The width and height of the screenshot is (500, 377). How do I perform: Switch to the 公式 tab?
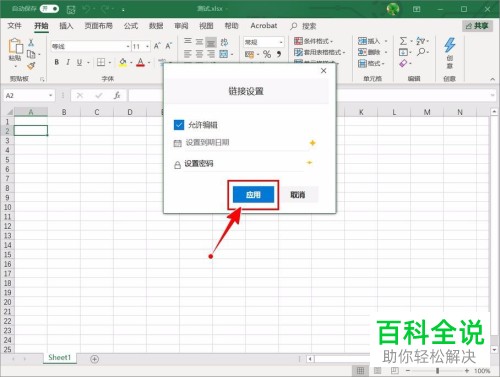tap(131, 26)
